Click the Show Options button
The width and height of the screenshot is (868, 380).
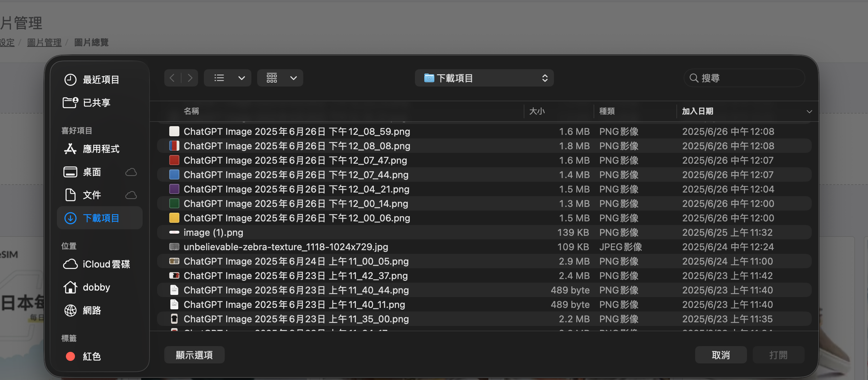194,355
